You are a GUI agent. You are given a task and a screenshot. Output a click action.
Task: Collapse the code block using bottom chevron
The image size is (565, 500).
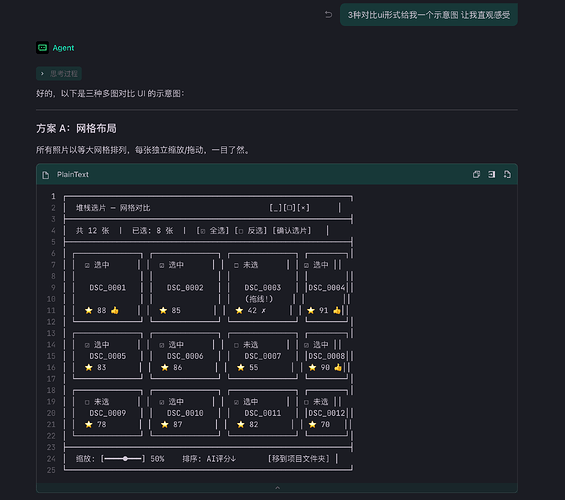[277, 488]
